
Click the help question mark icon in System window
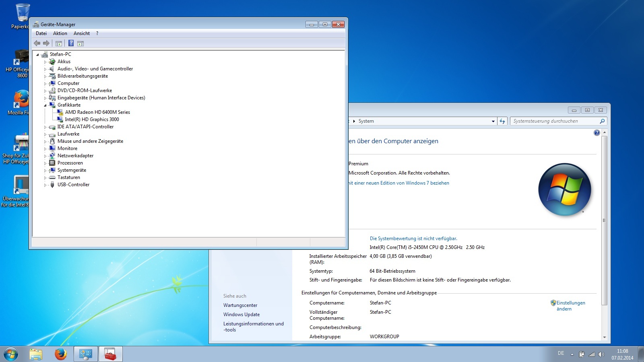597,133
